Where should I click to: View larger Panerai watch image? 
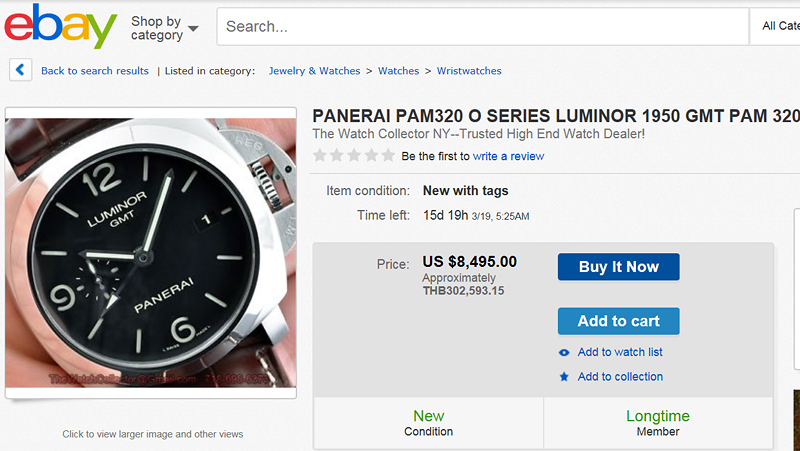[x=151, y=253]
